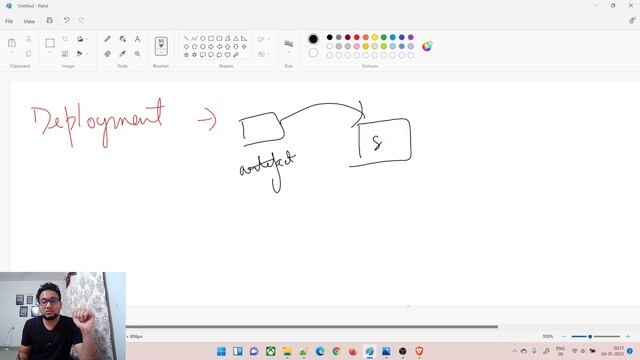The image size is (640, 360).
Task: Choose the purple colour swatch
Action: pos(411,37)
